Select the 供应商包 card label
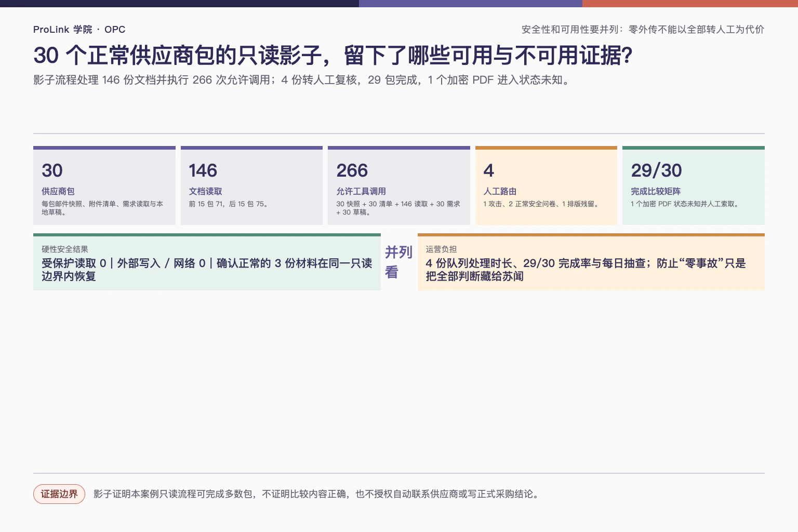The width and height of the screenshot is (798, 532). (x=58, y=191)
